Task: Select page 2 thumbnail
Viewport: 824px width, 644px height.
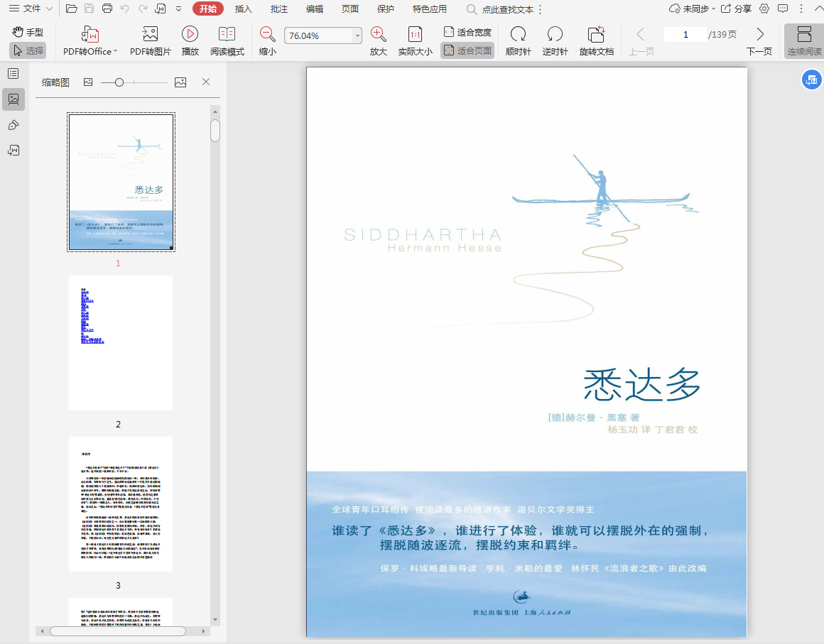Action: pos(120,342)
